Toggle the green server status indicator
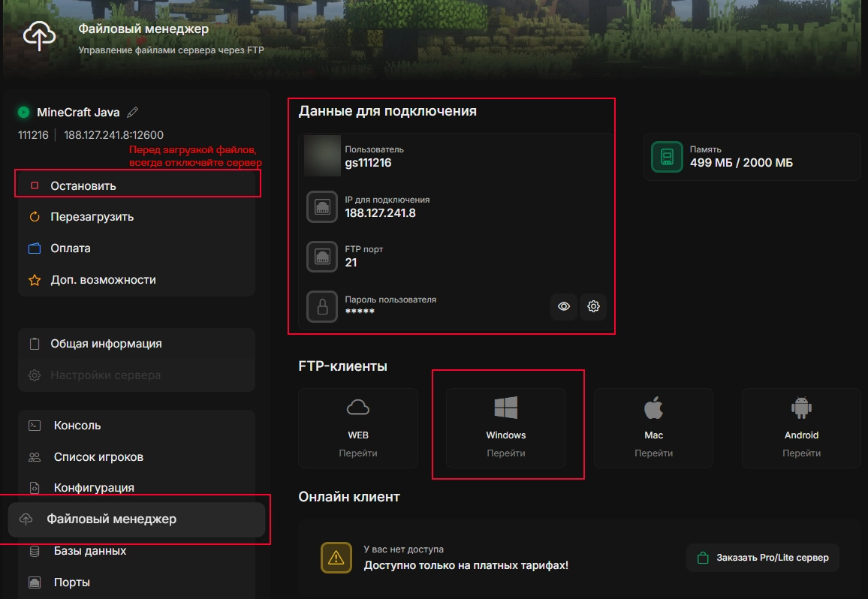The height and width of the screenshot is (599, 868). point(23,112)
